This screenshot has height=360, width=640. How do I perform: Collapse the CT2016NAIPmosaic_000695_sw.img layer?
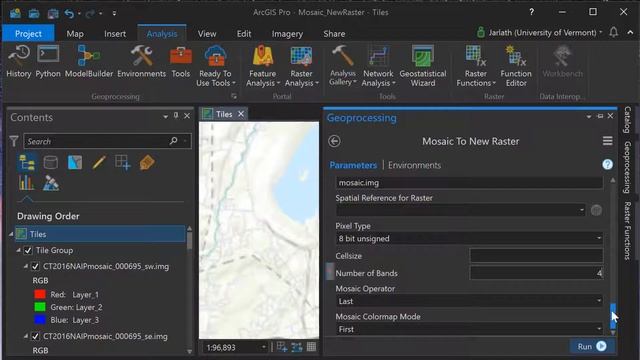[x=26, y=267]
